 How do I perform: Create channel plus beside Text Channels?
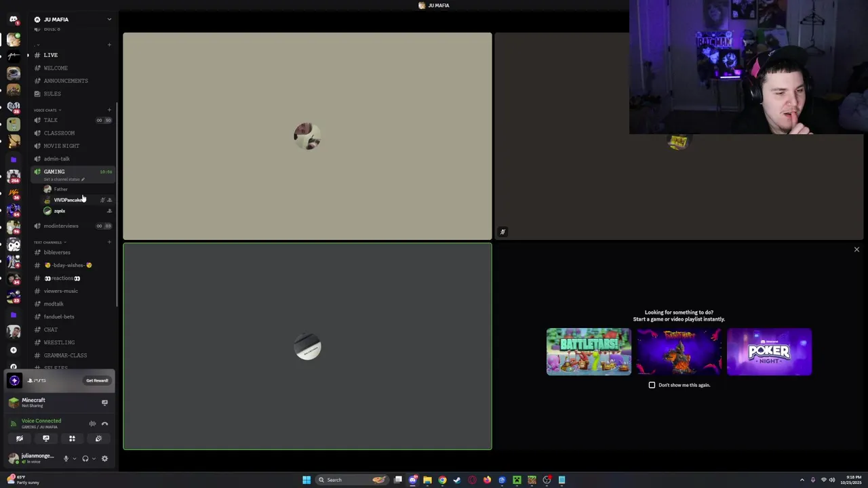[109, 242]
